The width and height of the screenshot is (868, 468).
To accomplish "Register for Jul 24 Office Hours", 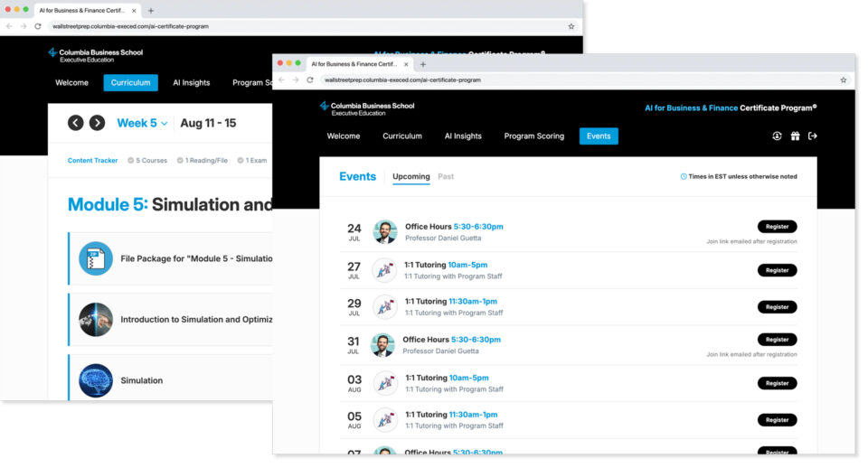I will pos(777,227).
